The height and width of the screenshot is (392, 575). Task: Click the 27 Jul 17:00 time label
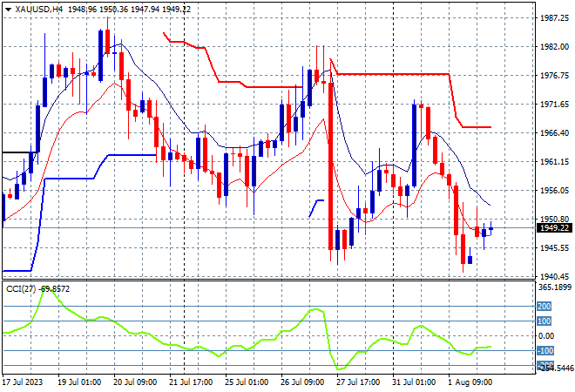(x=358, y=382)
